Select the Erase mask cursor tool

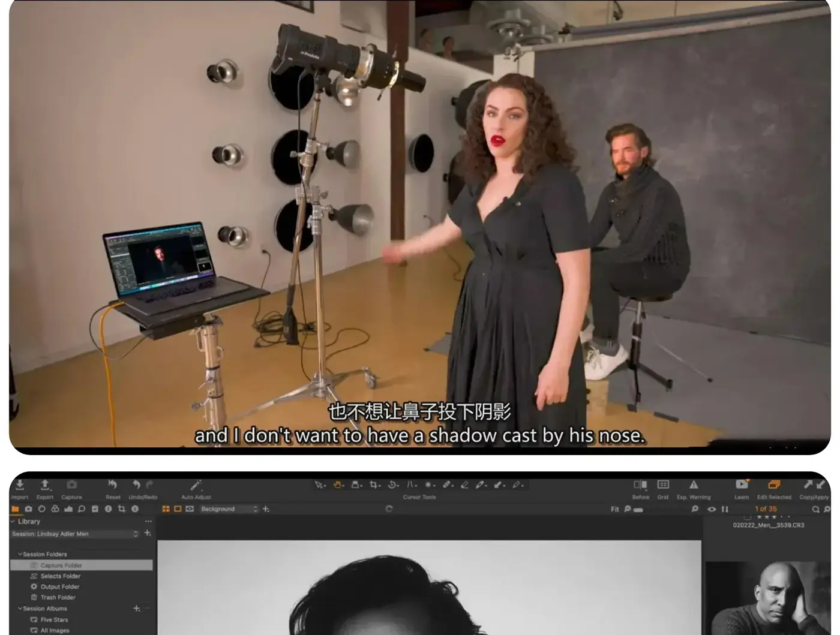pos(464,485)
